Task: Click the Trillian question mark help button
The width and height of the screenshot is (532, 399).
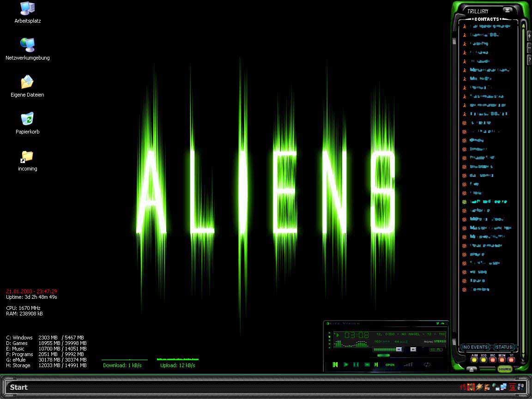Action: tap(529, 60)
